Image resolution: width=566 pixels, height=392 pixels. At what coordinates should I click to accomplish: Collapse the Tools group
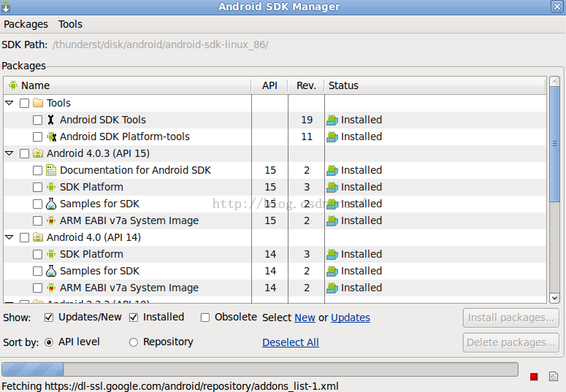9,103
